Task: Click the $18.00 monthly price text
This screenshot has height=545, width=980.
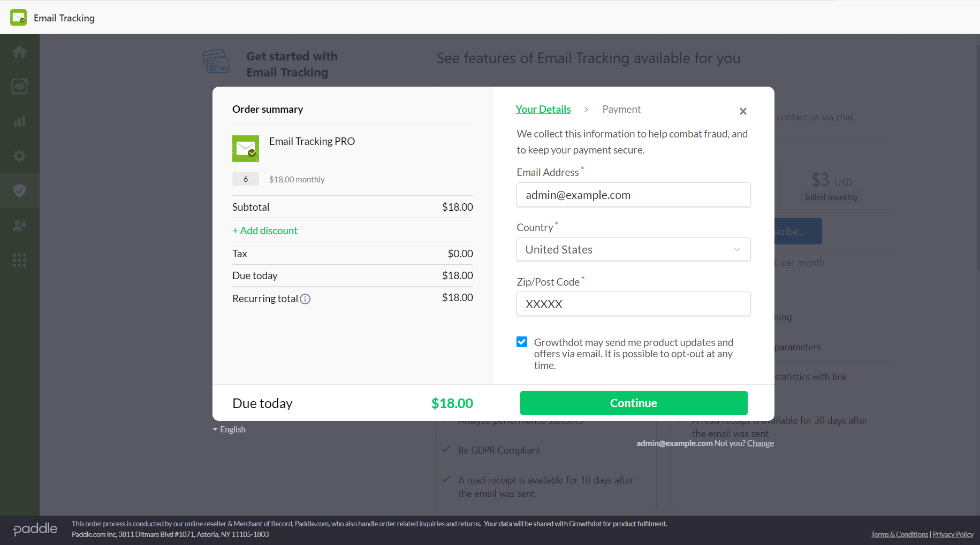Action: [297, 180]
